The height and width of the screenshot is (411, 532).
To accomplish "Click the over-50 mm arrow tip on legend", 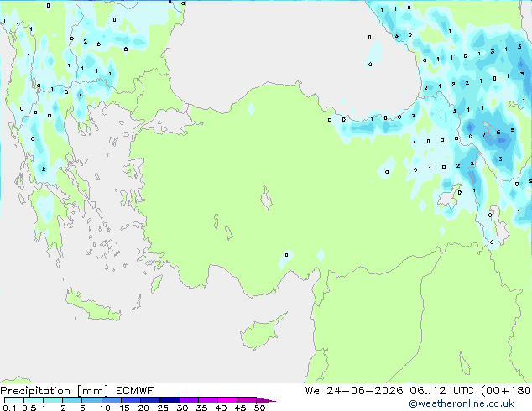I will tap(266, 400).
